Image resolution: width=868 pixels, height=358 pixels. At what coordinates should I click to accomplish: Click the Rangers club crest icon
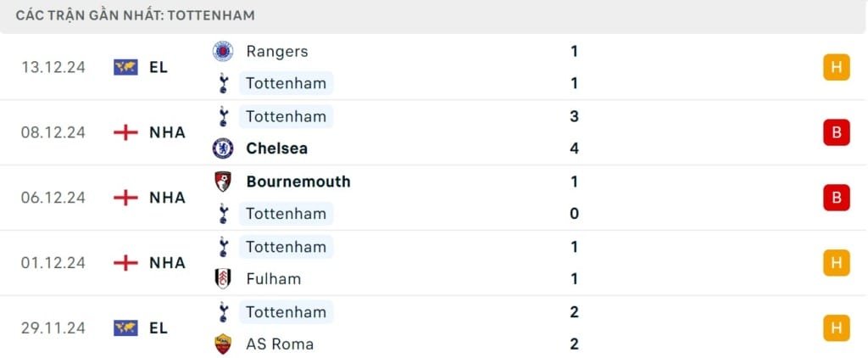(x=223, y=51)
